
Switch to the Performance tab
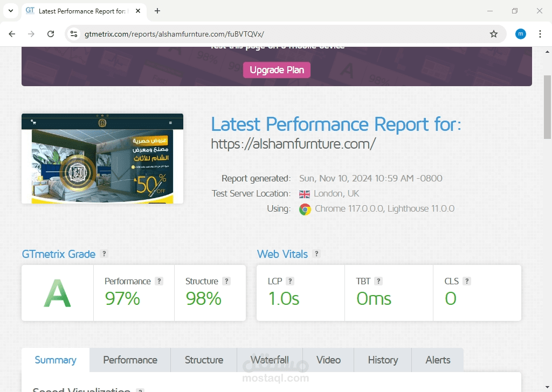click(130, 360)
